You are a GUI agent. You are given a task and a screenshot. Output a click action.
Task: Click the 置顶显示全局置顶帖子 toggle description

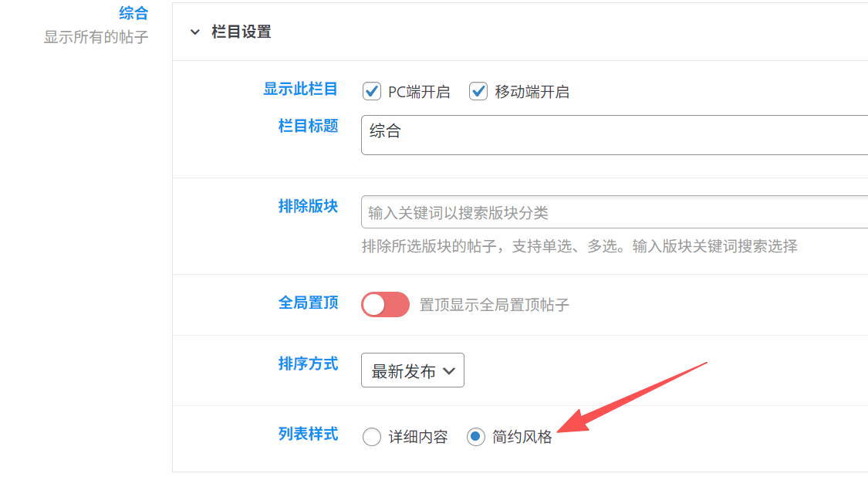click(x=494, y=305)
